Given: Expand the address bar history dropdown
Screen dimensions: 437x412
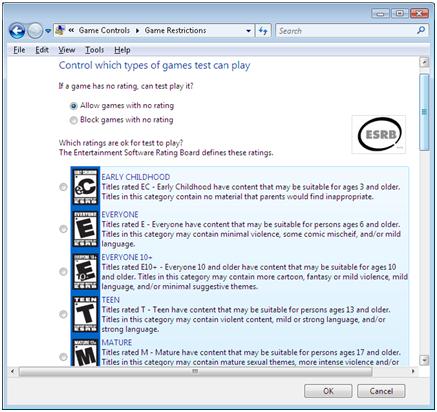Looking at the screenshot, I should click(248, 31).
